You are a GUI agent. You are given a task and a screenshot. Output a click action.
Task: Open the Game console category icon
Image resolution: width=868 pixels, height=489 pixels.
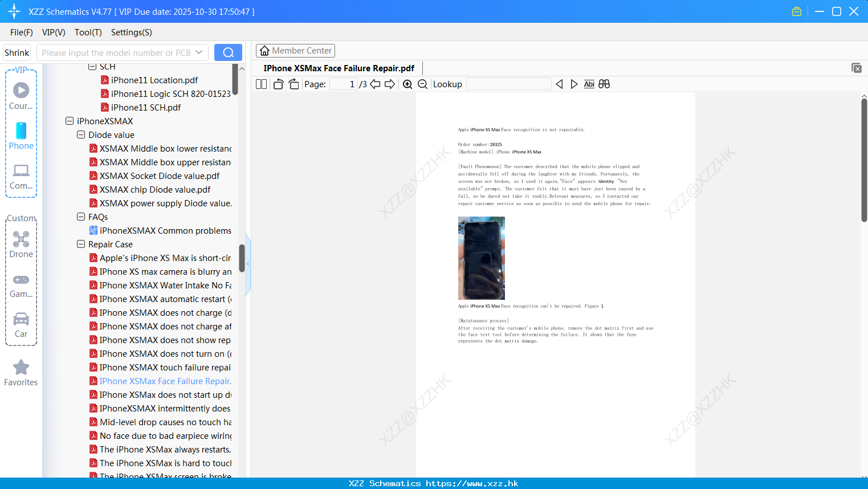coord(21,286)
